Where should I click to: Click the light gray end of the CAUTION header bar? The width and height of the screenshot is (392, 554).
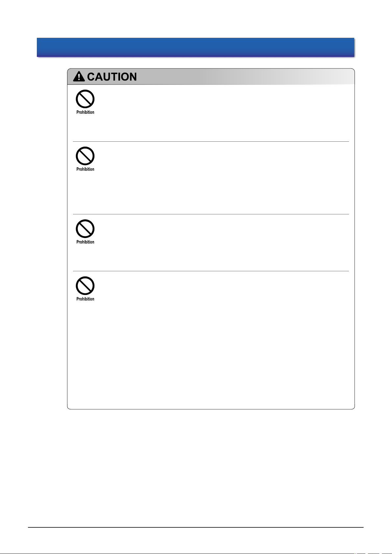[329, 77]
